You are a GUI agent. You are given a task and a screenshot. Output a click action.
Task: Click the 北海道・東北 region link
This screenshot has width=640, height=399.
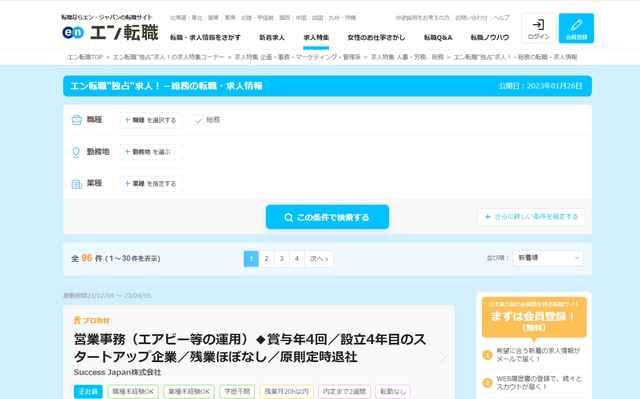tap(186, 18)
